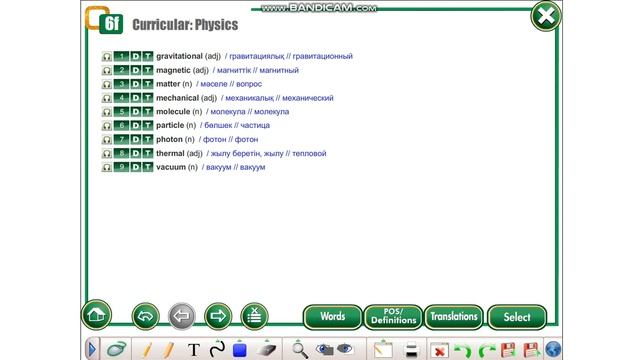Click the word 'thermal'

coord(170,153)
